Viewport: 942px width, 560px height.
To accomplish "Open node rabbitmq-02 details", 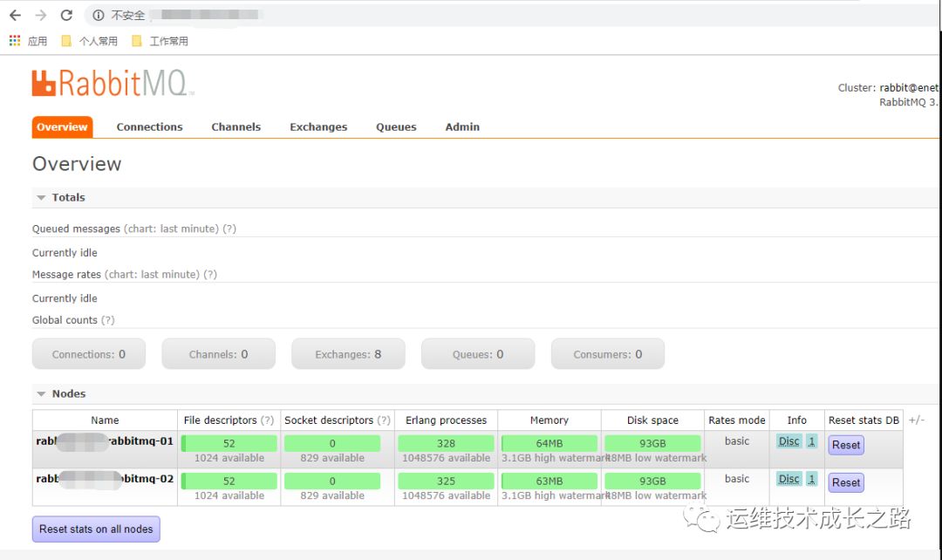I will [105, 479].
